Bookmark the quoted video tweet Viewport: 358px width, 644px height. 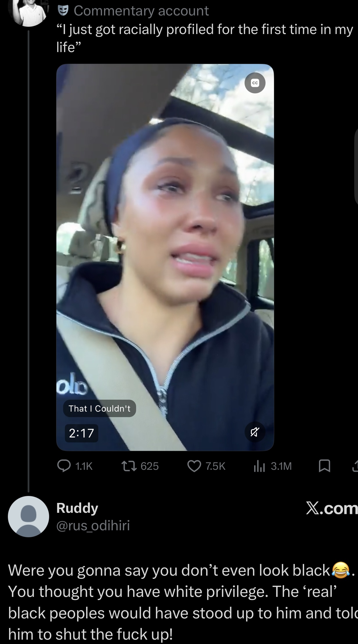click(325, 466)
